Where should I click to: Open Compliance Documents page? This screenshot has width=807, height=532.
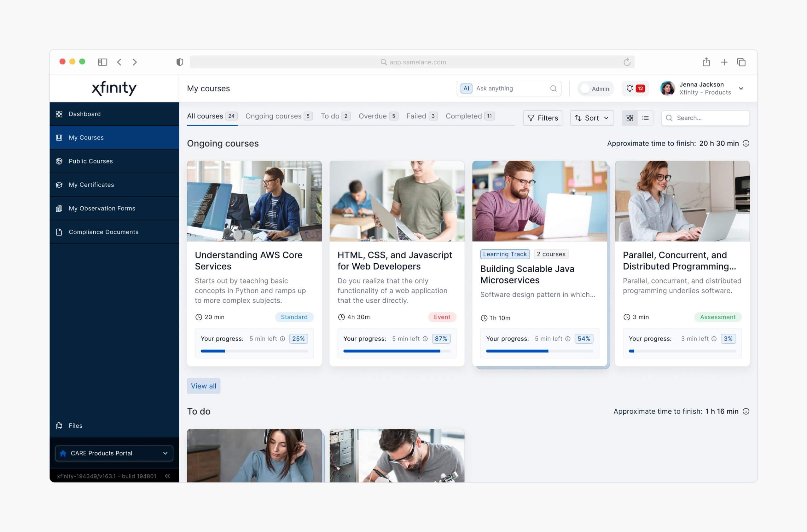pos(114,232)
